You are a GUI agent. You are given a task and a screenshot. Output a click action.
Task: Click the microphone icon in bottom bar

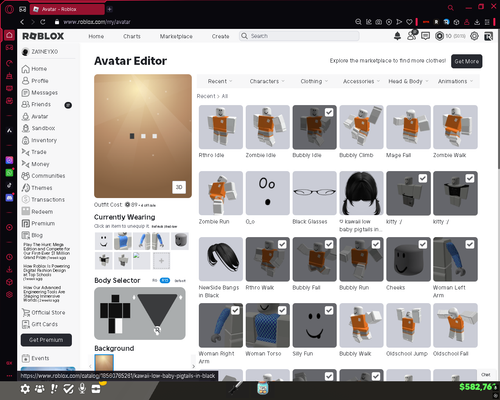[82, 388]
